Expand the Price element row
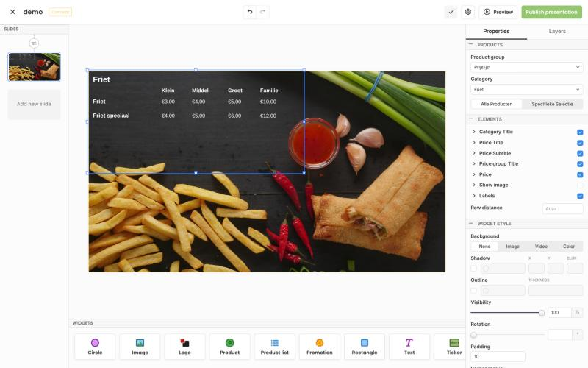 click(x=474, y=174)
